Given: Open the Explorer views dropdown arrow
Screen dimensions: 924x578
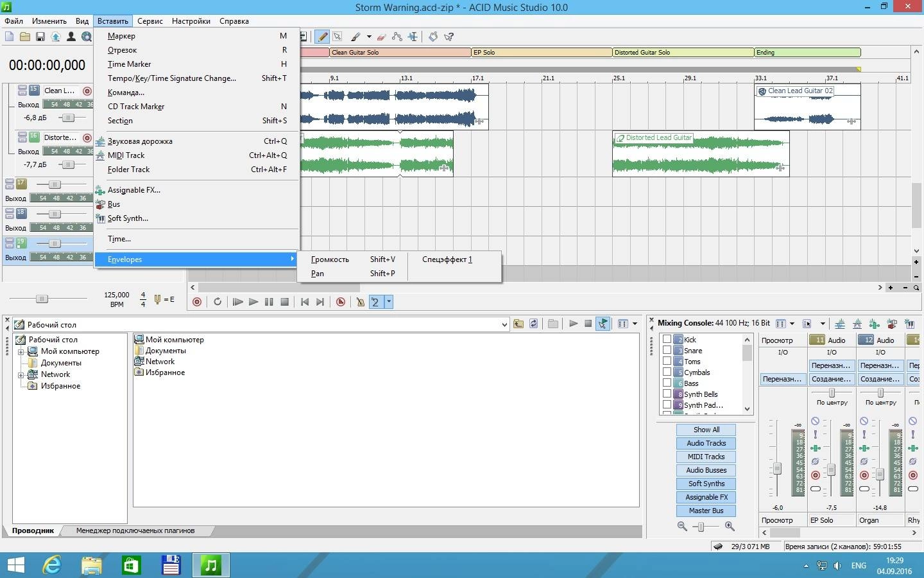Looking at the screenshot, I should click(635, 324).
